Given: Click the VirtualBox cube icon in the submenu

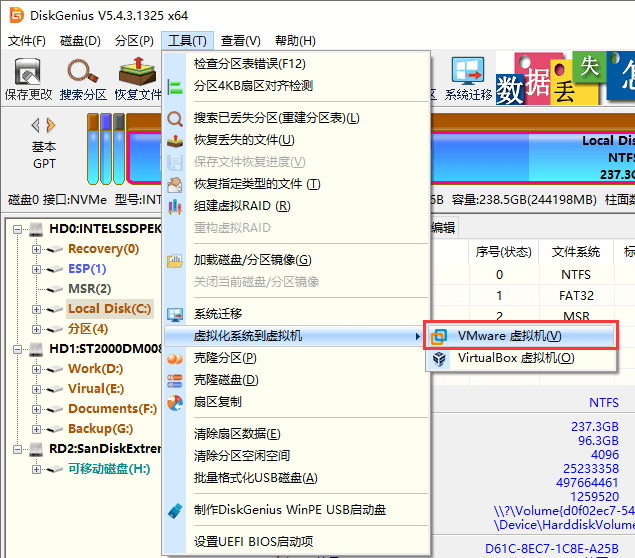Looking at the screenshot, I should [439, 359].
